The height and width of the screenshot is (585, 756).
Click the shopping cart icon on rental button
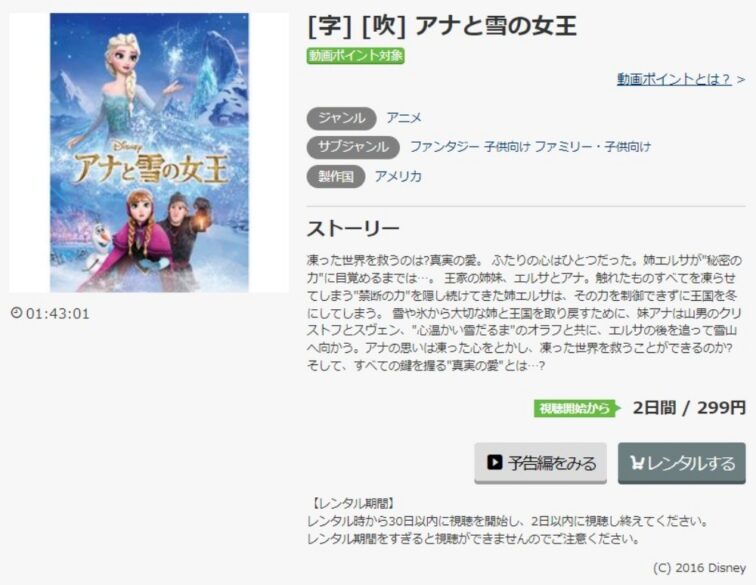pyautogui.click(x=637, y=463)
